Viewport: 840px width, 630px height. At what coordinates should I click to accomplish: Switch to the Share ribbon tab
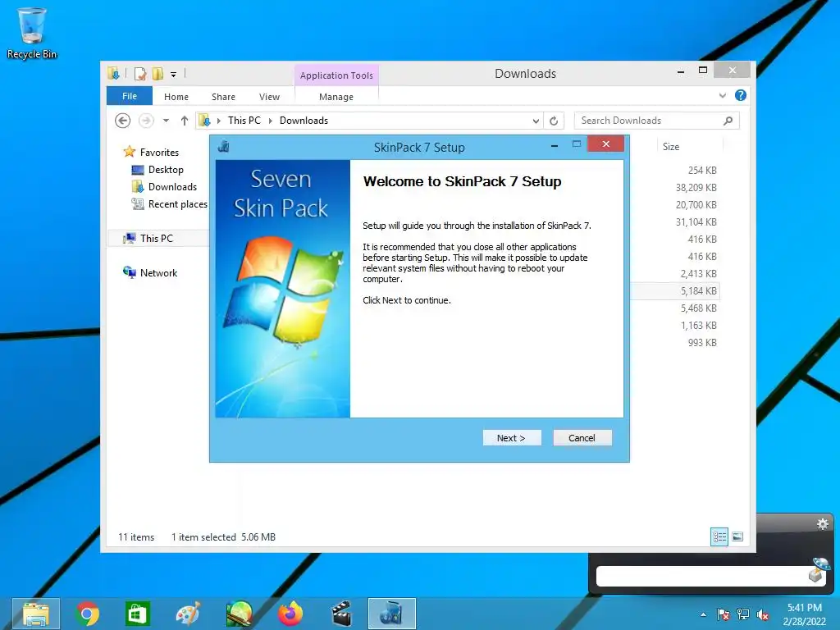click(x=223, y=97)
